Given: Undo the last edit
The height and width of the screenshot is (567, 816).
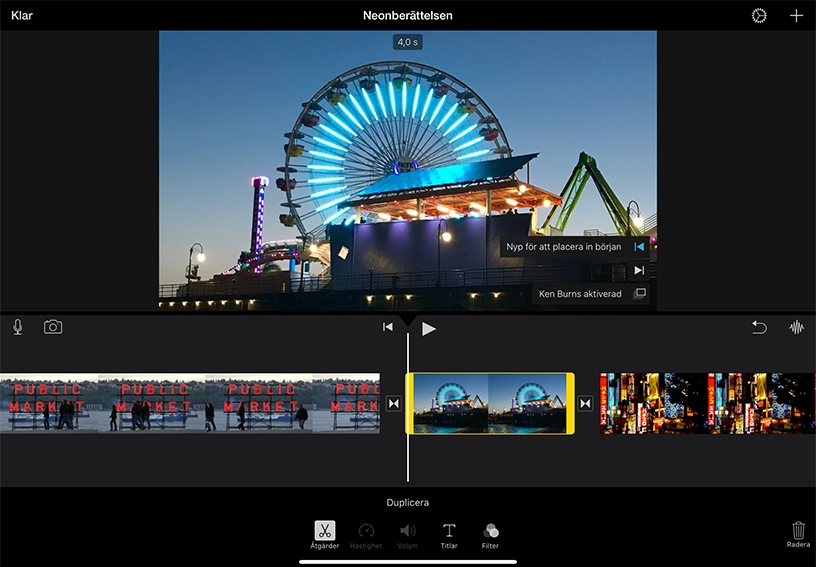Looking at the screenshot, I should 759,327.
